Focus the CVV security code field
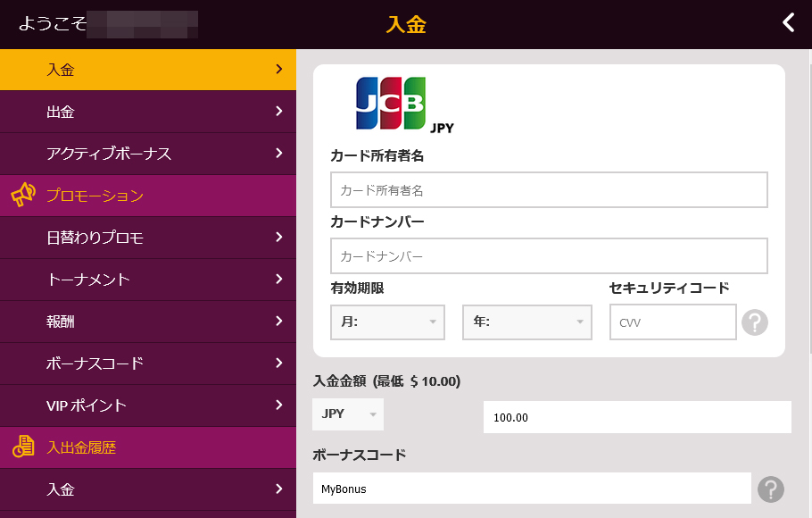 [673, 322]
